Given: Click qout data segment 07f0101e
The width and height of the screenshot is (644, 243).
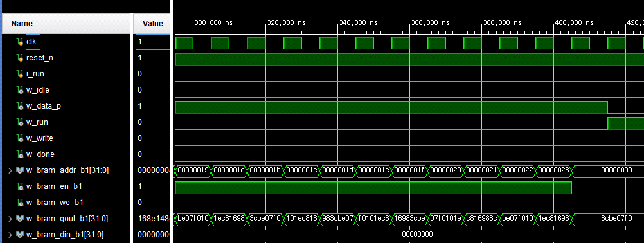Looking at the screenshot, I should [445, 218].
